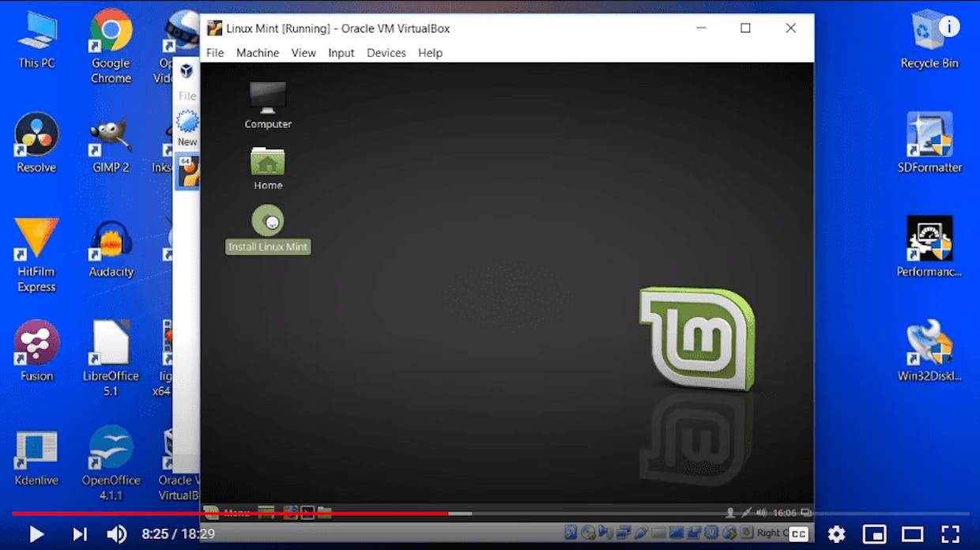Enter full screen mode
This screenshot has width=980, height=550.
pyautogui.click(x=951, y=534)
